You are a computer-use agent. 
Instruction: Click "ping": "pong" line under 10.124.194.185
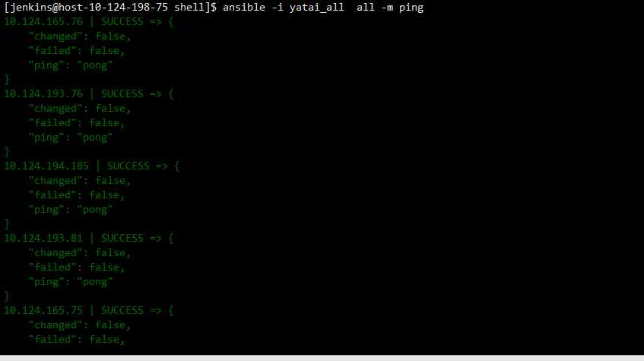pyautogui.click(x=70, y=210)
